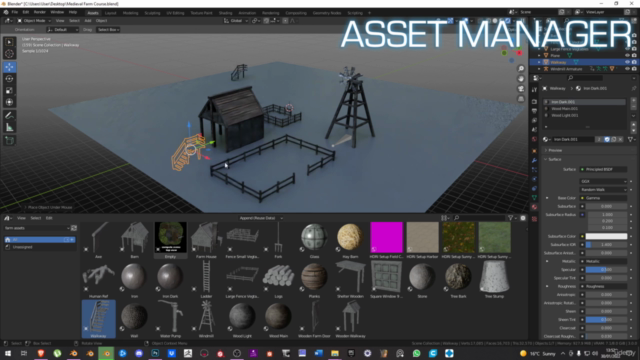Open the Orientation Default dropdown
The width and height of the screenshot is (640, 360).
pos(62,30)
